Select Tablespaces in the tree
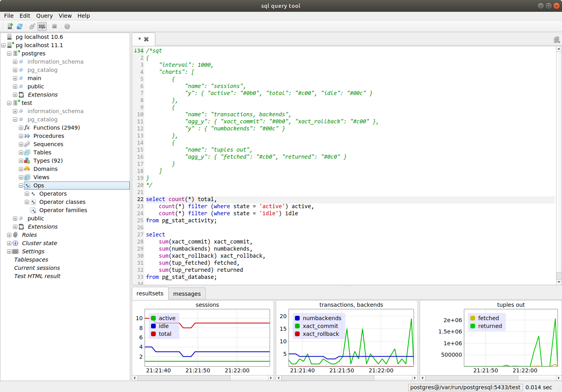 [31, 260]
